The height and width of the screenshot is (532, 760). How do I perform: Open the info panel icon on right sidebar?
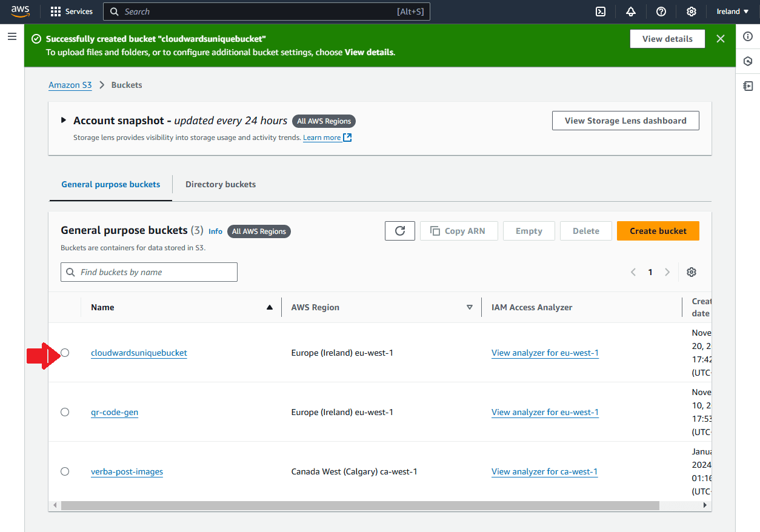pyautogui.click(x=748, y=36)
